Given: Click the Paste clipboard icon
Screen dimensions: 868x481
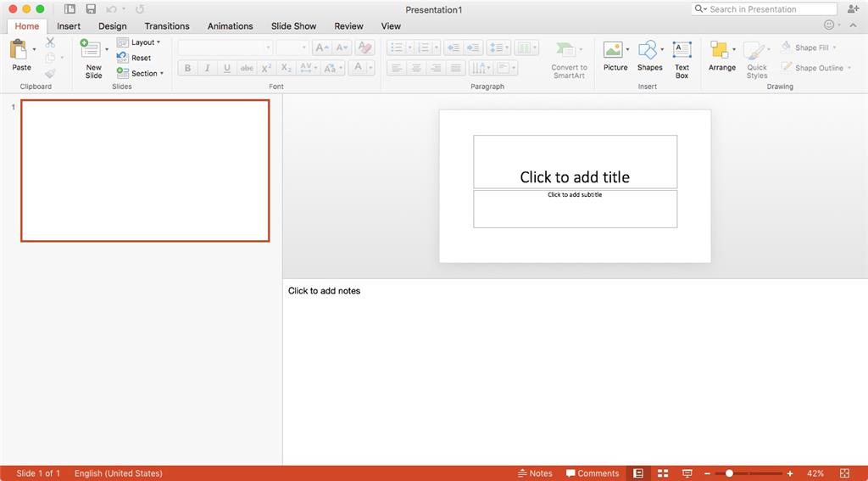Looking at the screenshot, I should pyautogui.click(x=19, y=48).
